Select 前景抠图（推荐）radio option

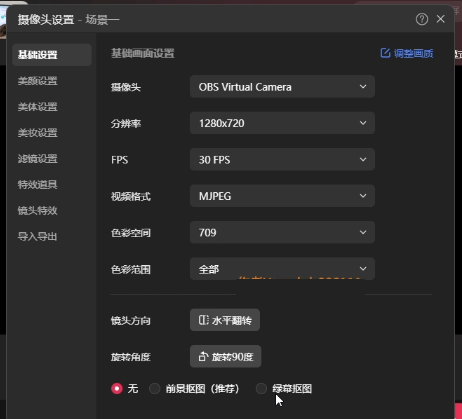155,388
